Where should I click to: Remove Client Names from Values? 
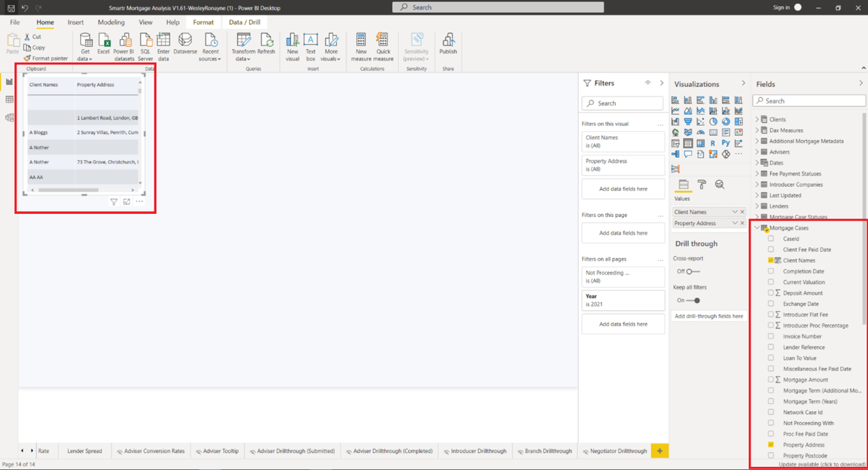coord(742,212)
